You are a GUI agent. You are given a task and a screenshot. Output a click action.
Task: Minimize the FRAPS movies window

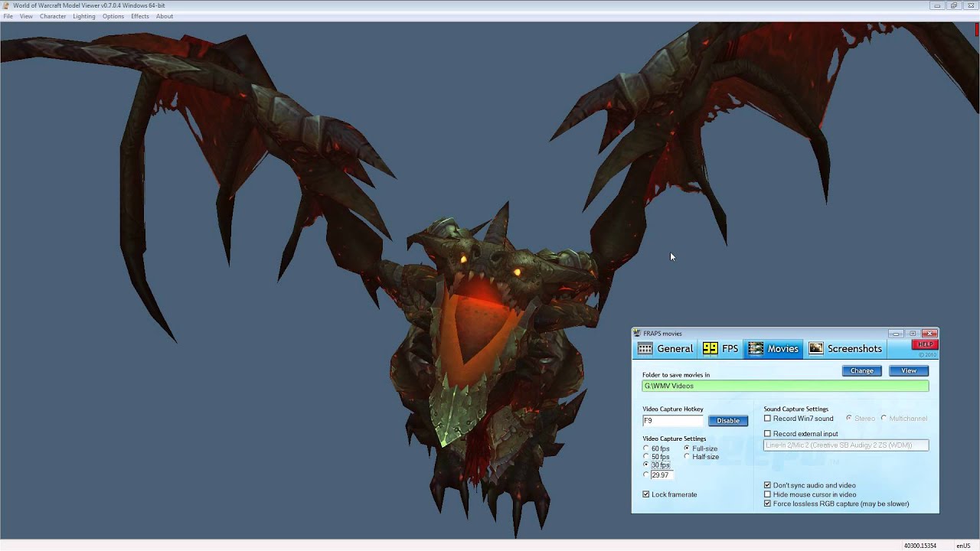pyautogui.click(x=896, y=334)
